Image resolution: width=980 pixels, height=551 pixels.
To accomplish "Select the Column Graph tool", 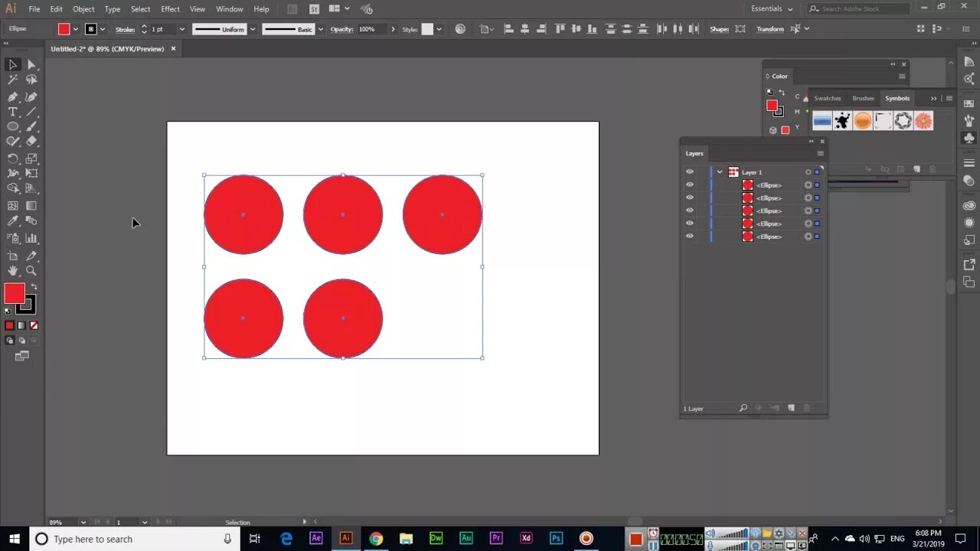I will (31, 239).
